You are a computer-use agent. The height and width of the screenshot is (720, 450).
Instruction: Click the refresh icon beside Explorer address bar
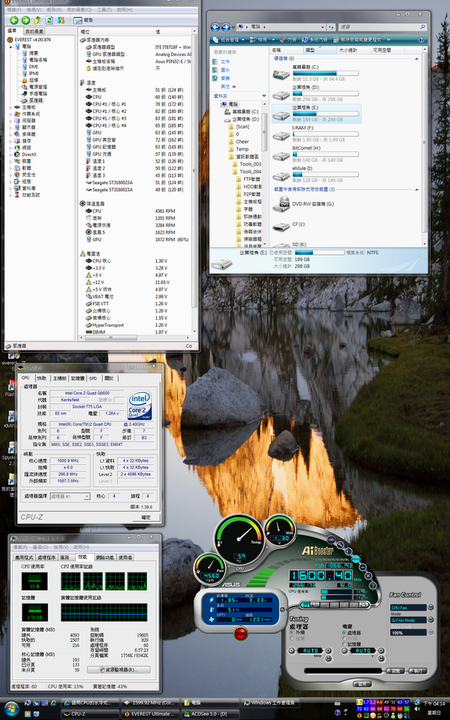pos(331,28)
